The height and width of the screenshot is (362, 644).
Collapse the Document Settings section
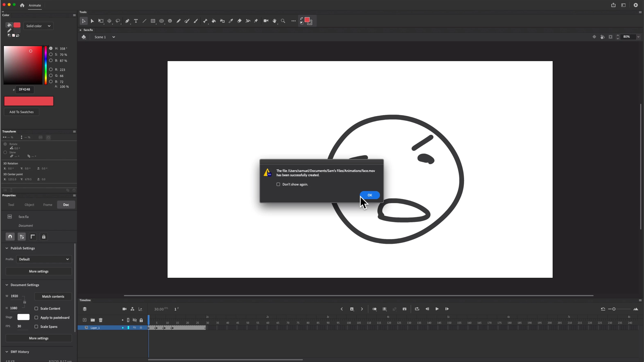(7, 285)
